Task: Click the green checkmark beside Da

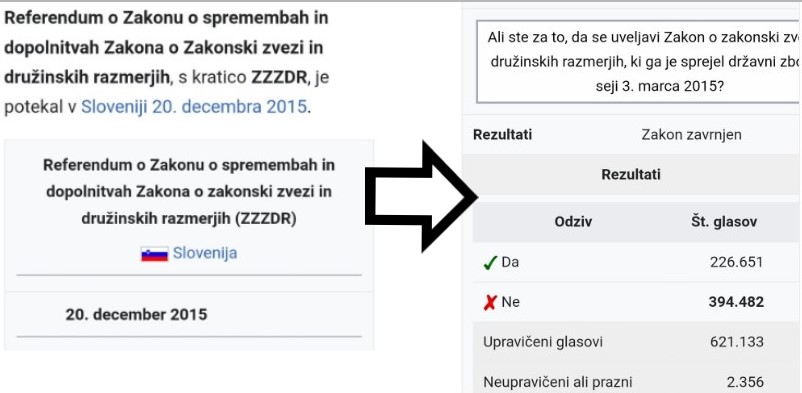Action: tap(490, 263)
